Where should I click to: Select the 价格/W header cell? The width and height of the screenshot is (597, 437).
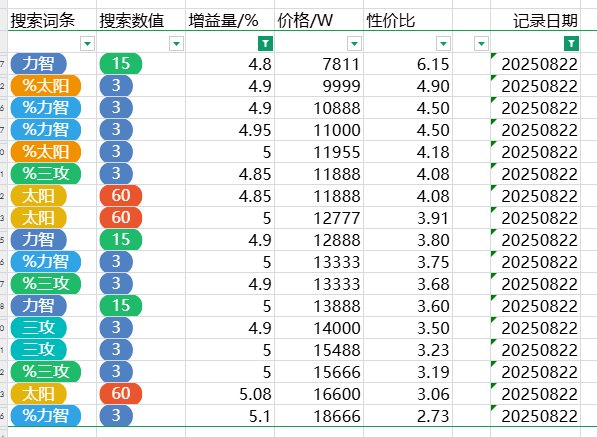319,20
